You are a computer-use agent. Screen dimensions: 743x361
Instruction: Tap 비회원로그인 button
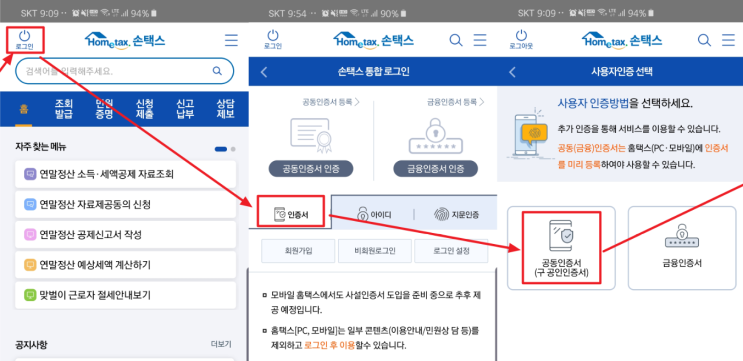(x=375, y=251)
